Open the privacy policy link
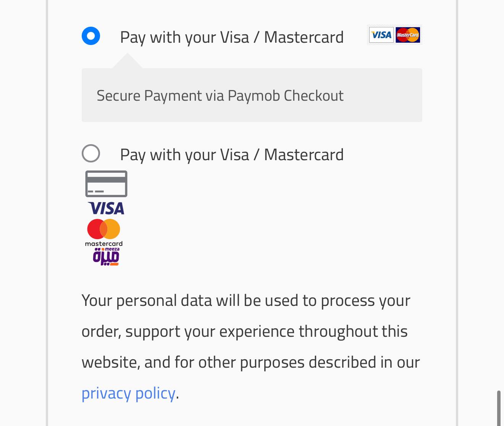 (x=128, y=393)
